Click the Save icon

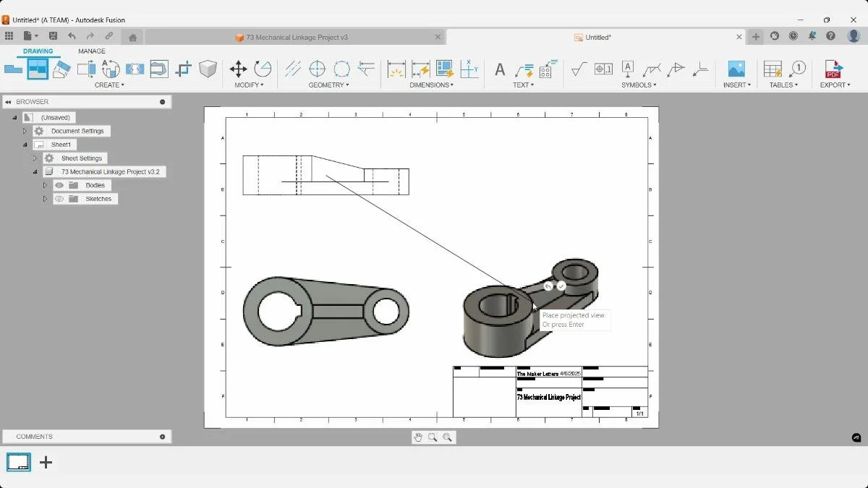(53, 36)
